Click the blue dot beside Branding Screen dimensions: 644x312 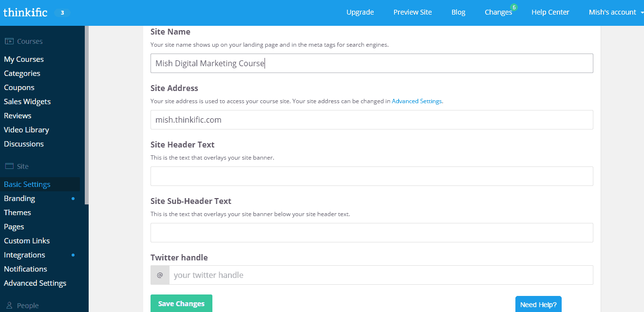click(x=73, y=199)
